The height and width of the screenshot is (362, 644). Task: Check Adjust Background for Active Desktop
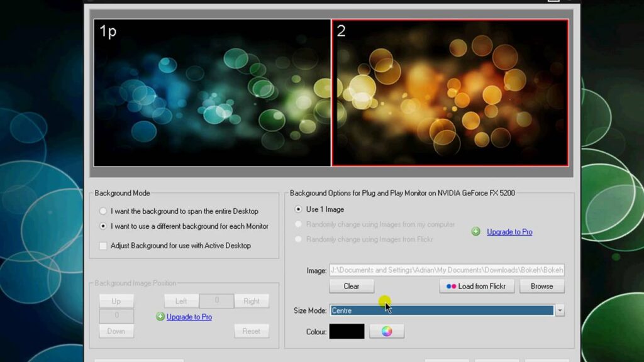pos(103,246)
